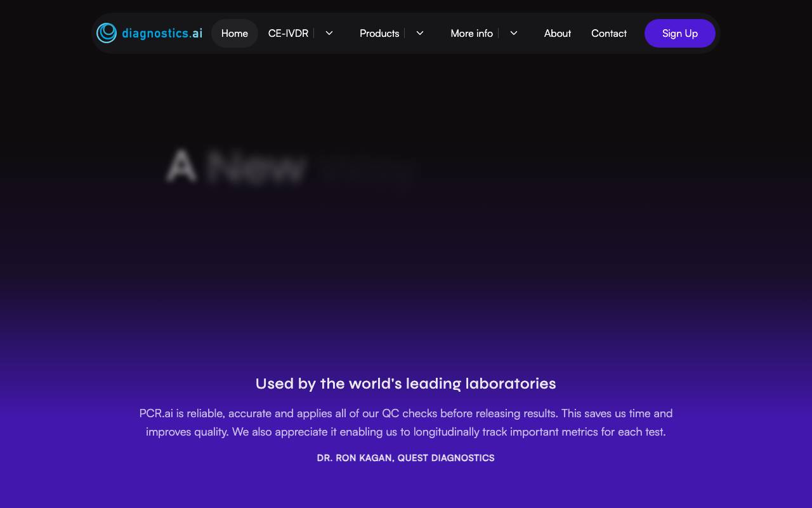The width and height of the screenshot is (812, 508).
Task: Click the Sign Up button
Action: click(680, 33)
